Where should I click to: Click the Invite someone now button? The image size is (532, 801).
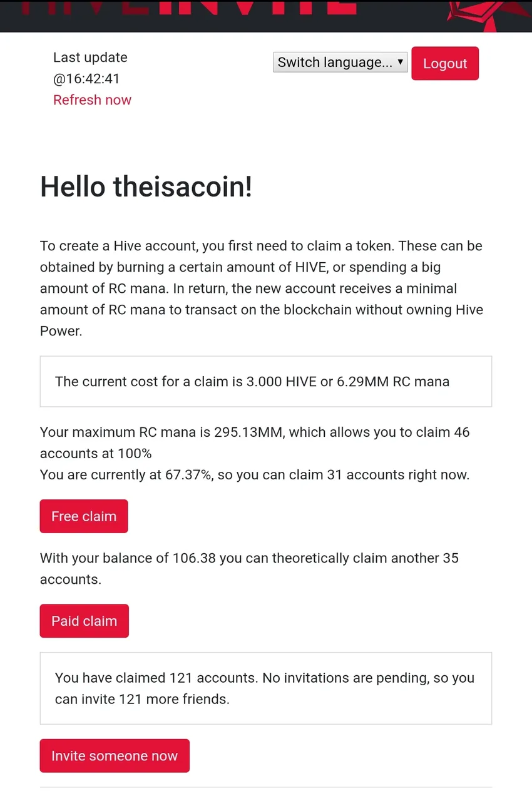click(x=115, y=756)
